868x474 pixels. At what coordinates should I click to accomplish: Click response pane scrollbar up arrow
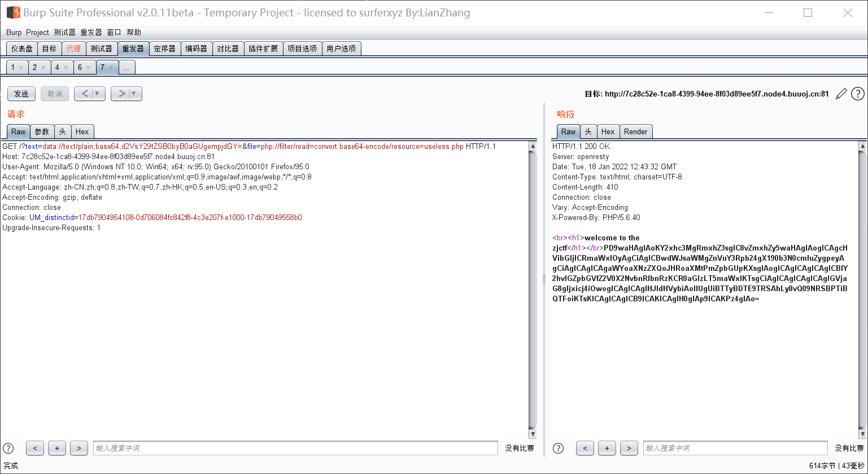[x=862, y=146]
